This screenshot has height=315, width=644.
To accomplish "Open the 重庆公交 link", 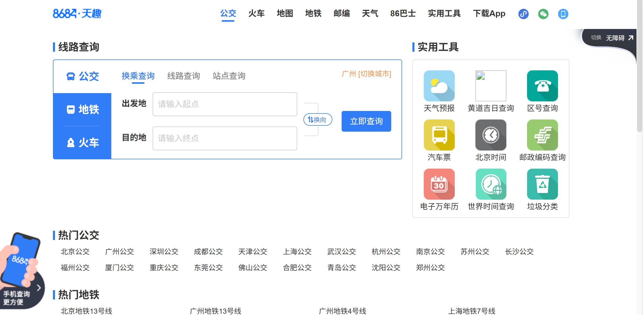I will coord(164,267).
